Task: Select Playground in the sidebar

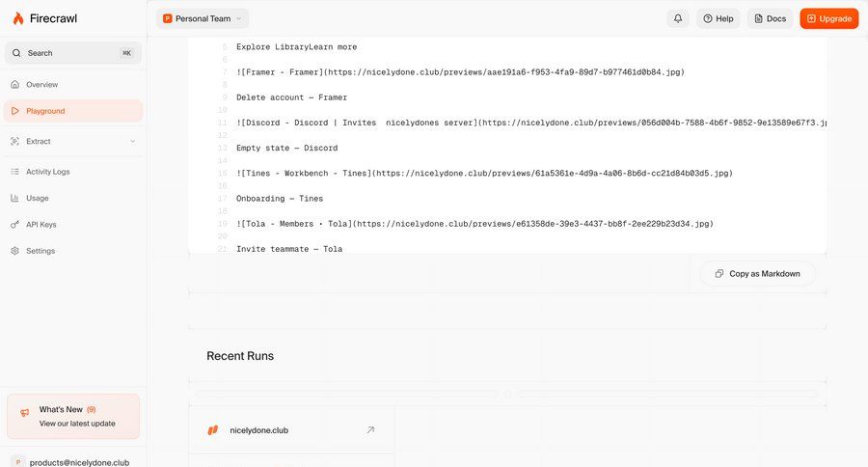Action: coord(45,111)
